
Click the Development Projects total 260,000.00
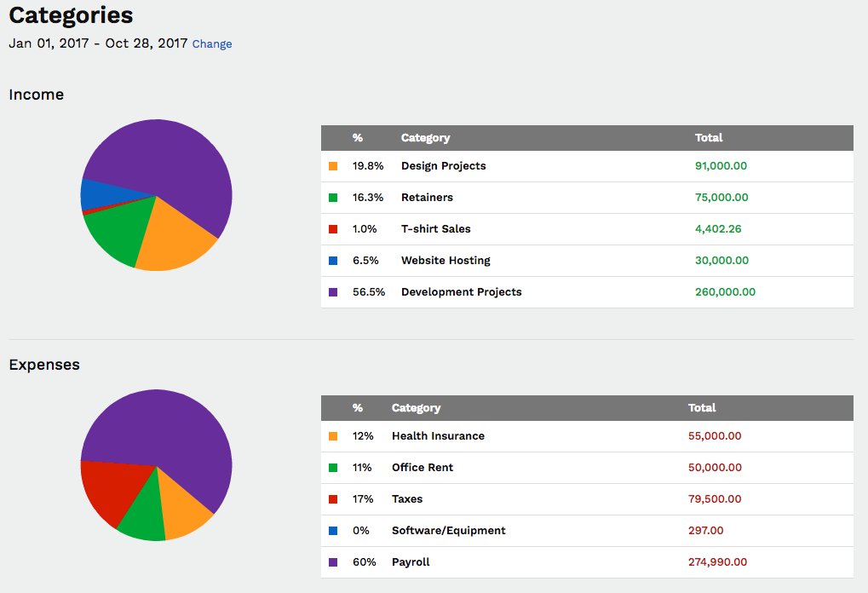point(725,292)
